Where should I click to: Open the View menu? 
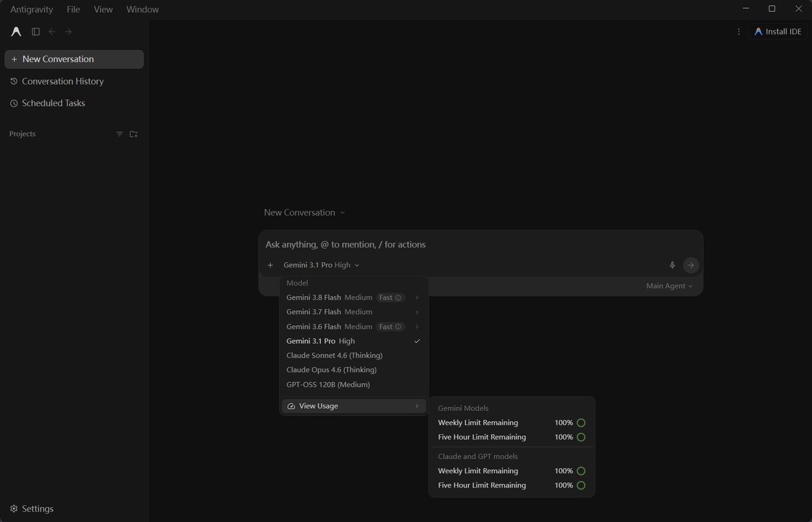coord(104,9)
